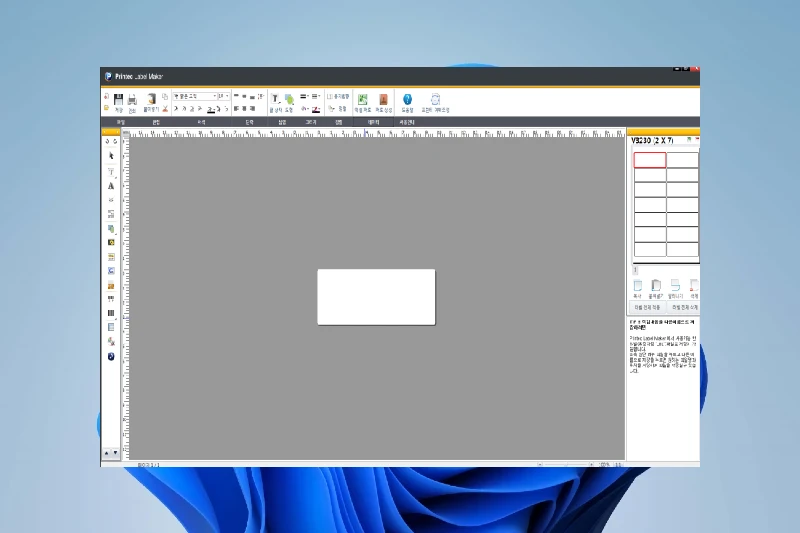Click the Excel data import icon
This screenshot has height=533, width=800.
click(x=362, y=99)
